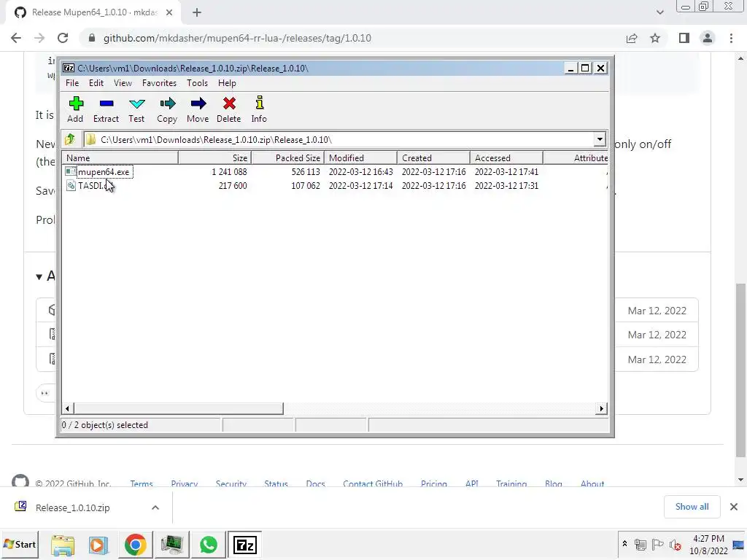Sort by the Packed Size column header

click(287, 158)
